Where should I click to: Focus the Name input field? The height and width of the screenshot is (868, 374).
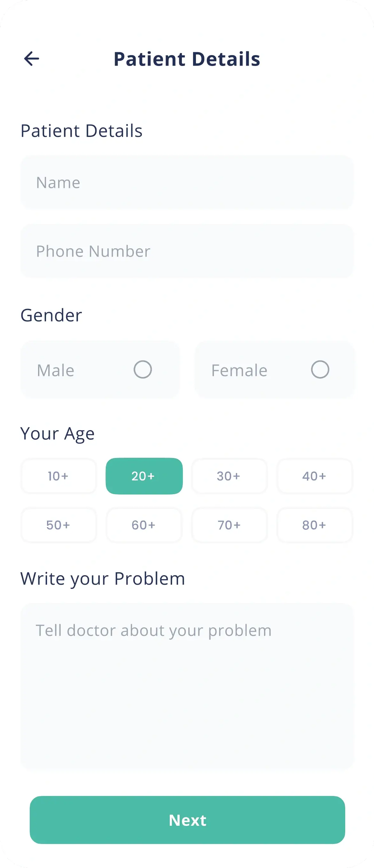point(187,182)
